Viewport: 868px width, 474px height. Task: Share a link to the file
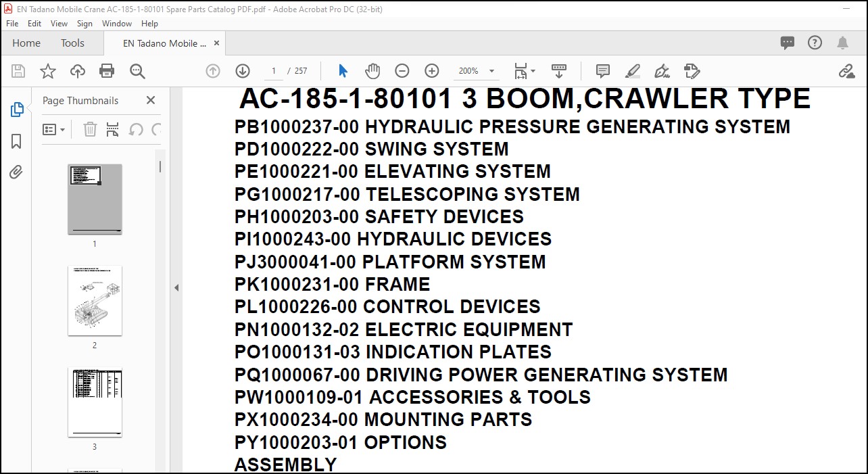[x=846, y=71]
